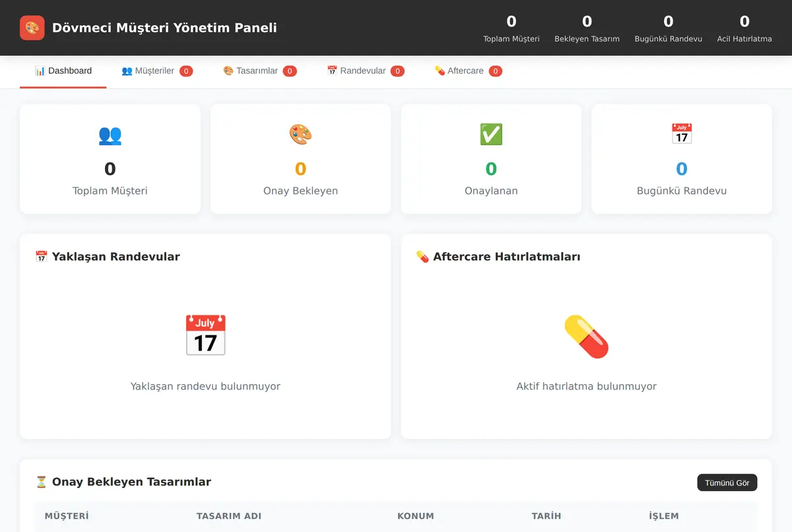The height and width of the screenshot is (532, 792).
Task: Click the Toplam Müşteri counter in the header
Action: [511, 28]
